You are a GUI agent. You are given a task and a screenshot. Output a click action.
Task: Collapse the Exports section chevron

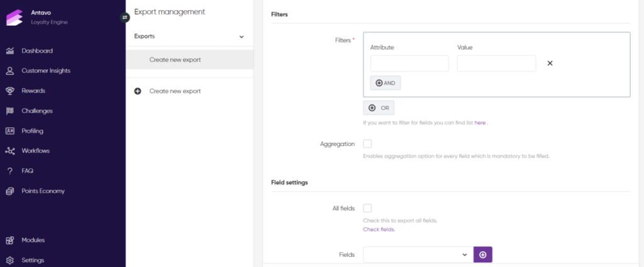pyautogui.click(x=241, y=37)
